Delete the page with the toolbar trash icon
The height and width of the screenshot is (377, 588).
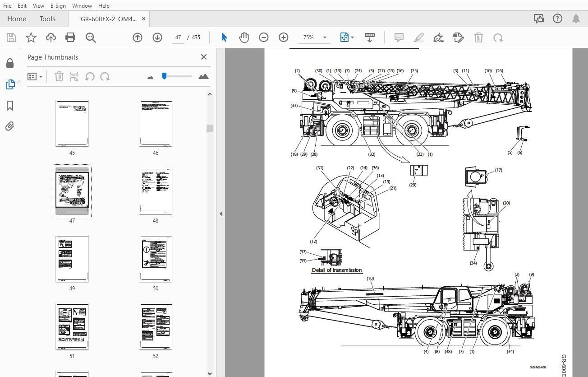(x=478, y=37)
